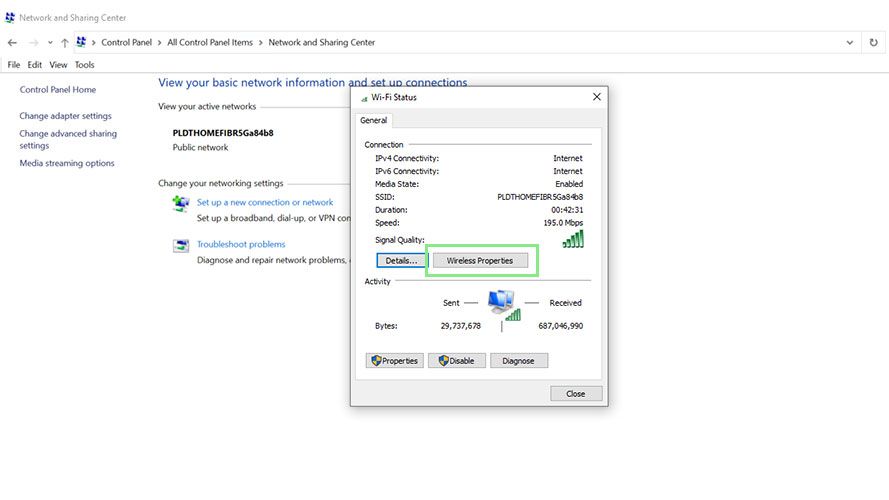The image size is (889, 500).
Task: Click the Properties button with shield
Action: [395, 361]
